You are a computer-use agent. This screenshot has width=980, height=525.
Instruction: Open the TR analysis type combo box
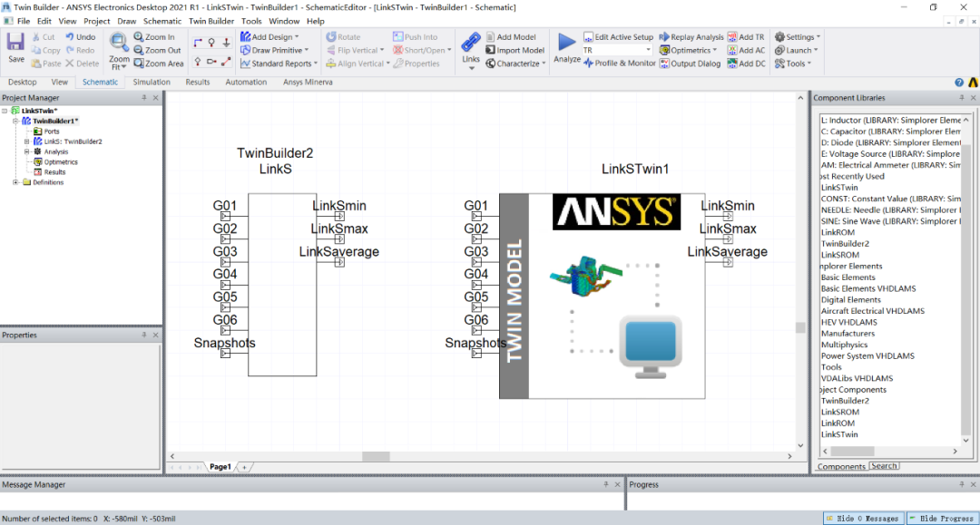618,50
